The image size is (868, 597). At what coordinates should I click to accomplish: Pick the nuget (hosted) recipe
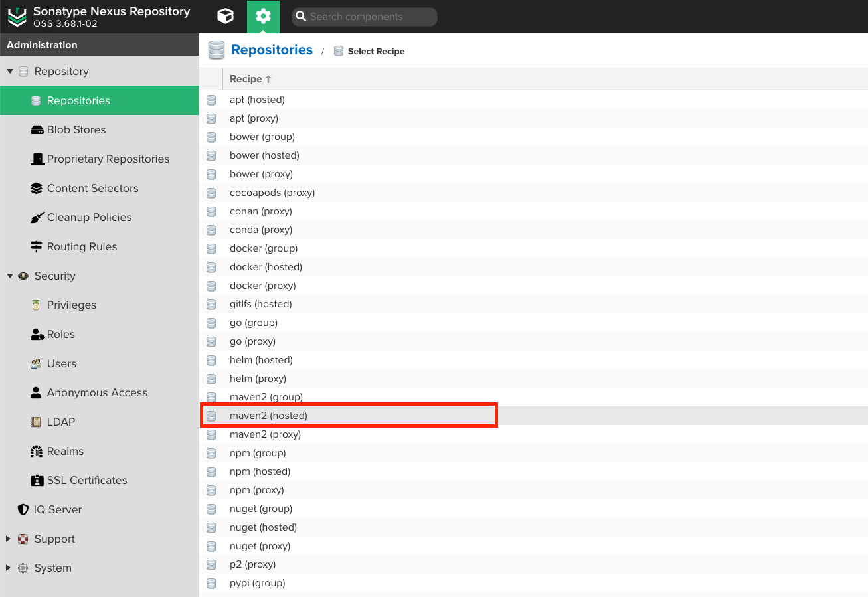(x=533, y=527)
